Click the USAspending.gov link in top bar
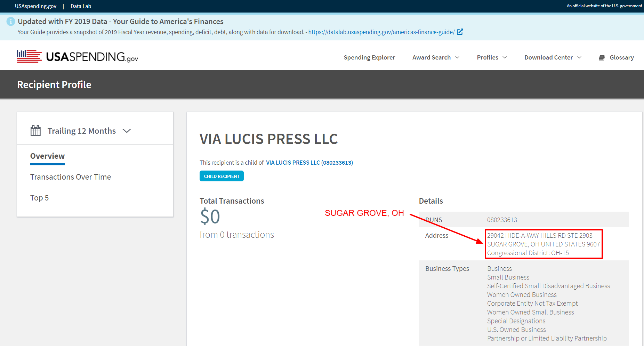The width and height of the screenshot is (644, 346). coord(35,6)
